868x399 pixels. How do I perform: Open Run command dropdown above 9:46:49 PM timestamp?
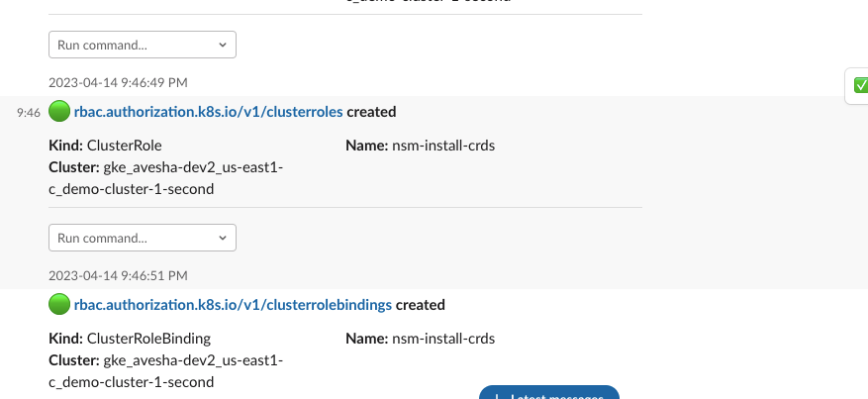click(143, 45)
